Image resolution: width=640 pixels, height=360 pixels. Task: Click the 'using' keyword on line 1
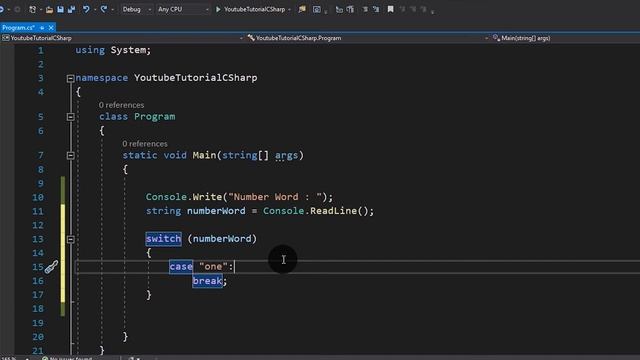click(90, 50)
